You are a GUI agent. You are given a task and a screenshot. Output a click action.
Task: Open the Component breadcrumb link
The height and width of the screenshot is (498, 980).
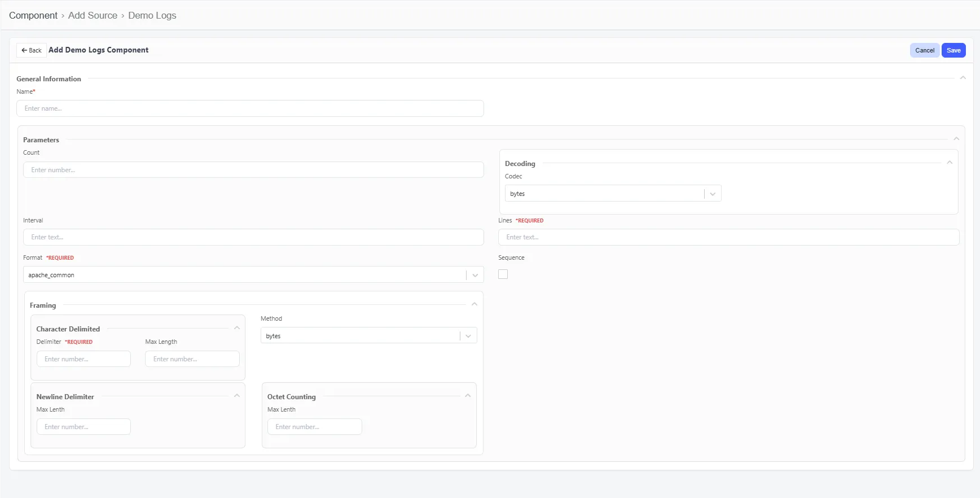[x=33, y=15]
